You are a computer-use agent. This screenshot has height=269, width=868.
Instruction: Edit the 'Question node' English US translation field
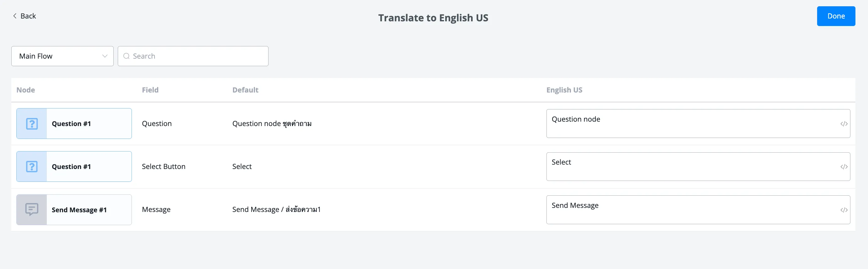pos(698,124)
